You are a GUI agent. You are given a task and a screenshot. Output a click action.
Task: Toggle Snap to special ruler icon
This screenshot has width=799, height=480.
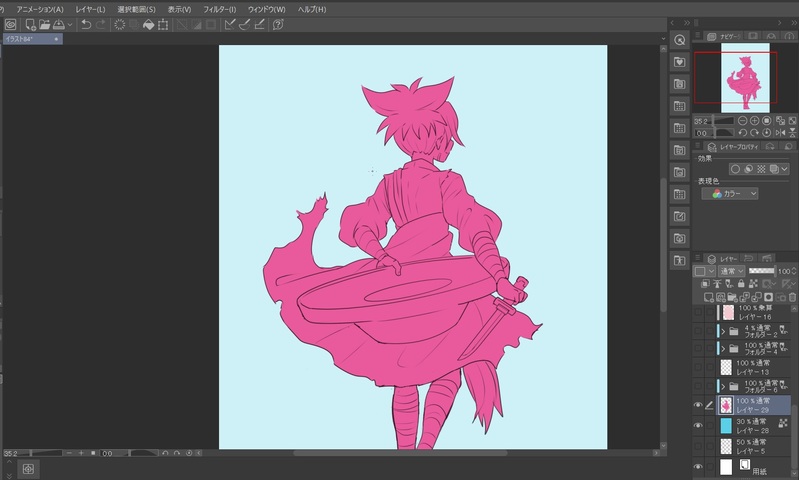pyautogui.click(x=245, y=24)
